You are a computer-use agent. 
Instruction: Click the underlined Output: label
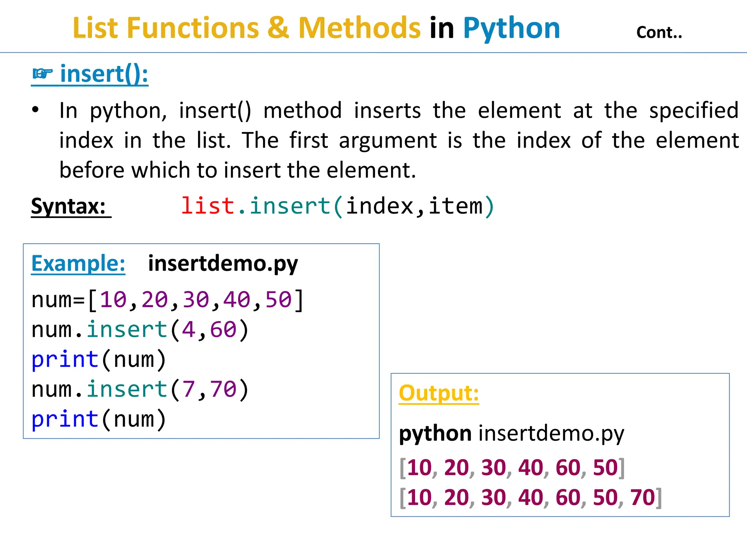(438, 393)
